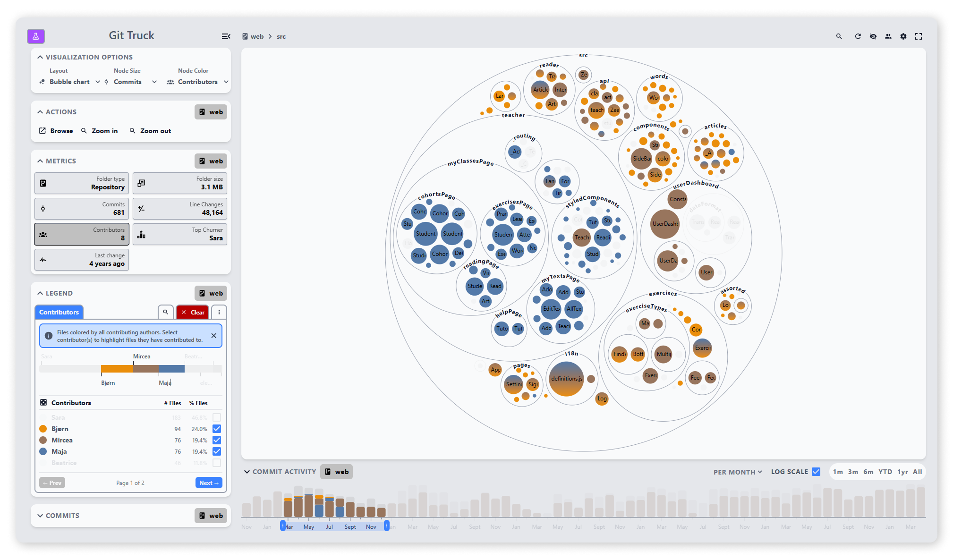This screenshot has height=560, width=953.
Task: Click the repository icon beside web breadcrumb
Action: tap(245, 36)
